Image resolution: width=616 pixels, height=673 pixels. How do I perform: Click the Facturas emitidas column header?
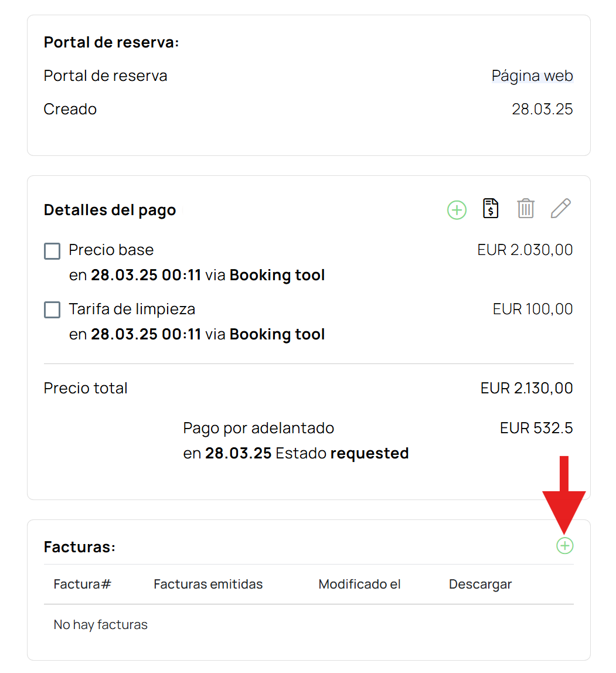[208, 584]
